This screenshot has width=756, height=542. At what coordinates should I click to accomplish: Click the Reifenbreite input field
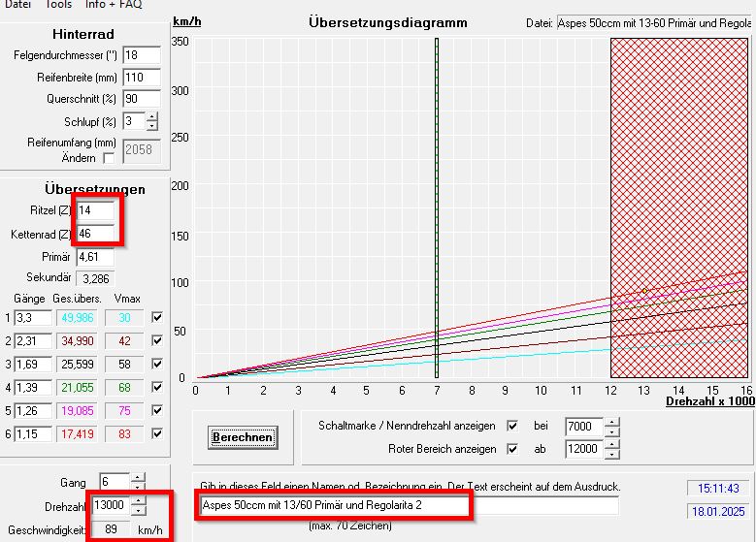pos(140,78)
